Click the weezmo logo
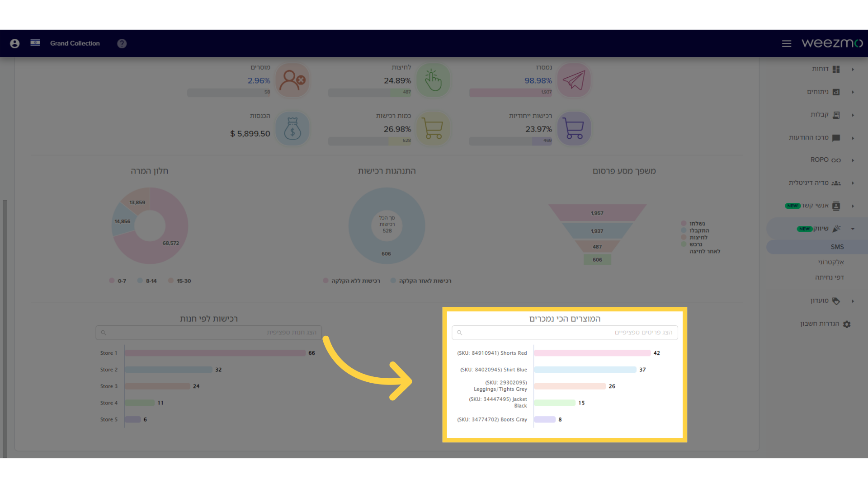Screen dimensions: 868x488 [x=832, y=43]
